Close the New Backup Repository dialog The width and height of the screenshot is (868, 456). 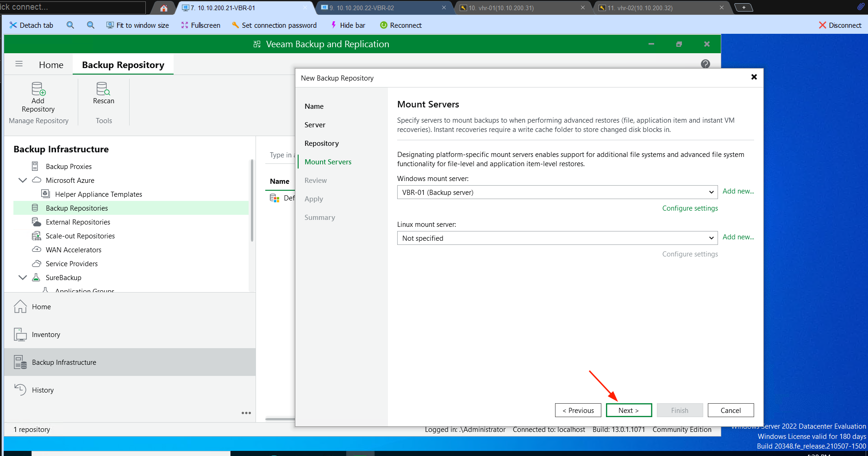[754, 77]
